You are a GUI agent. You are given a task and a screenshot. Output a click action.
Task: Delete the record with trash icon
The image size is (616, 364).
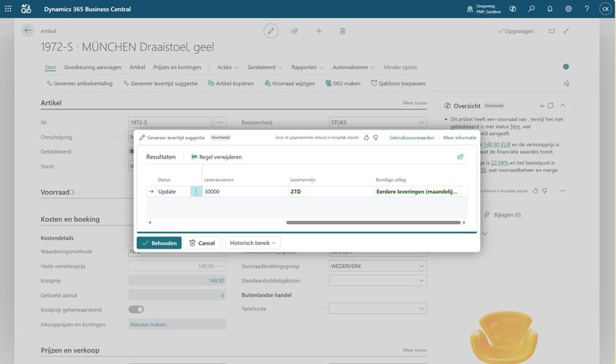[x=342, y=31]
